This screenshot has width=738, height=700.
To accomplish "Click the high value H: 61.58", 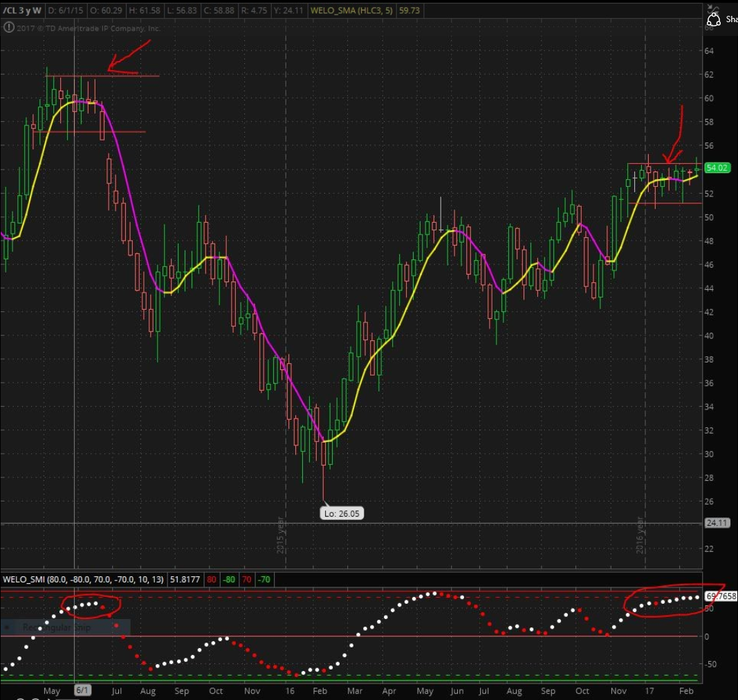I will [144, 10].
